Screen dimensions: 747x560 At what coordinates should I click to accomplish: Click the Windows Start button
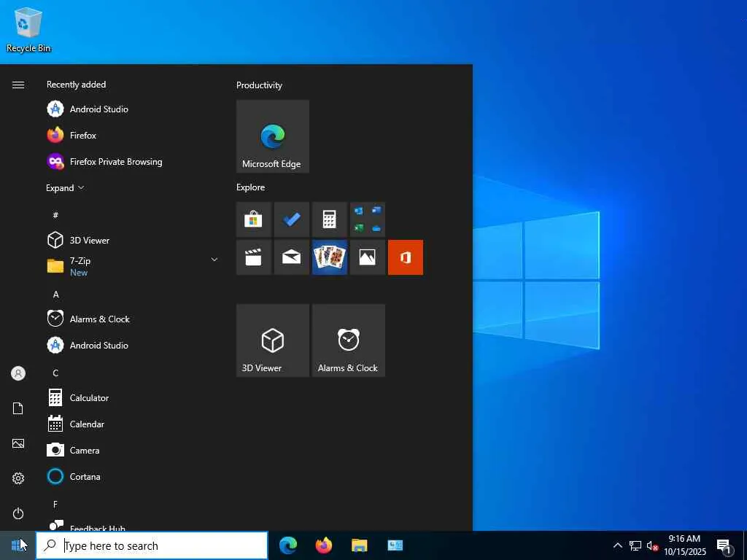pos(18,545)
